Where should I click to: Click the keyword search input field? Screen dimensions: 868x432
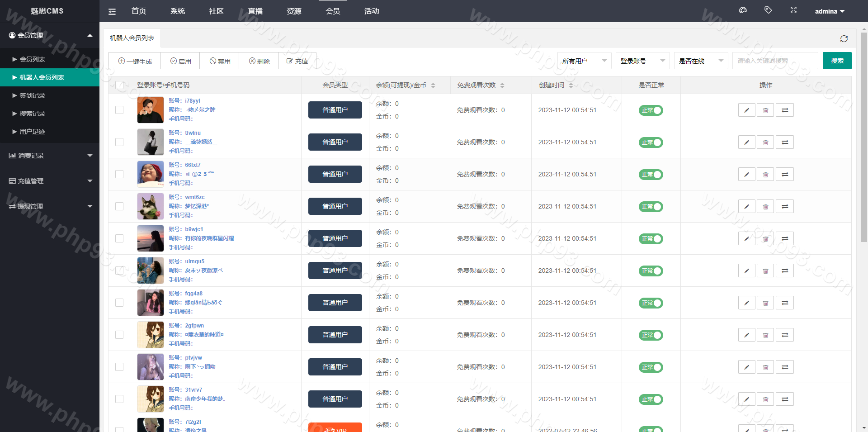(x=775, y=61)
